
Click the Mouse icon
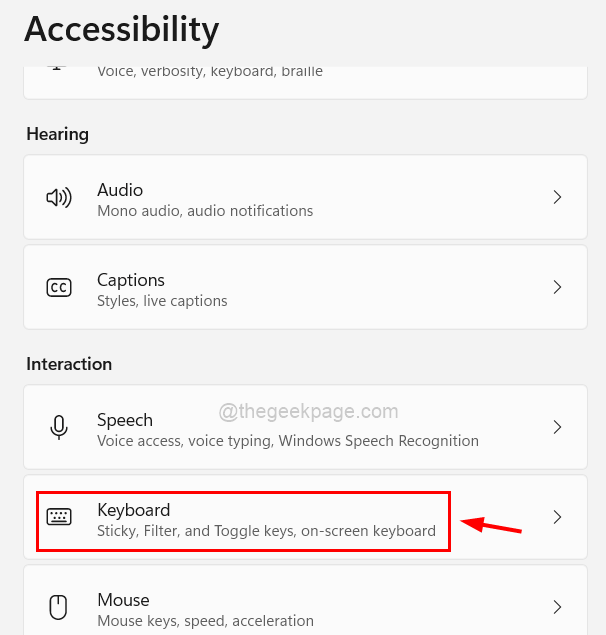coord(59,607)
